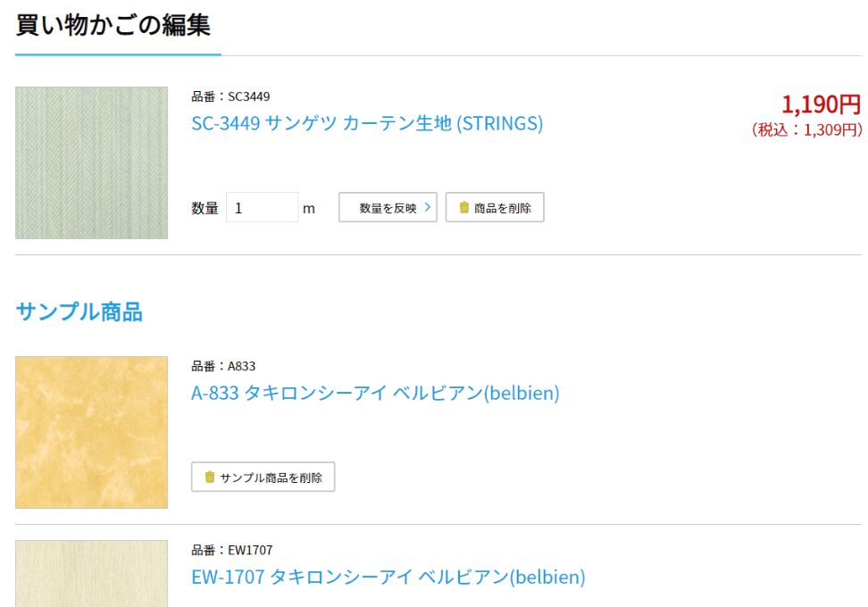Click the 買い物かごの編集 page heading
This screenshot has width=868, height=607.
pyautogui.click(x=113, y=25)
